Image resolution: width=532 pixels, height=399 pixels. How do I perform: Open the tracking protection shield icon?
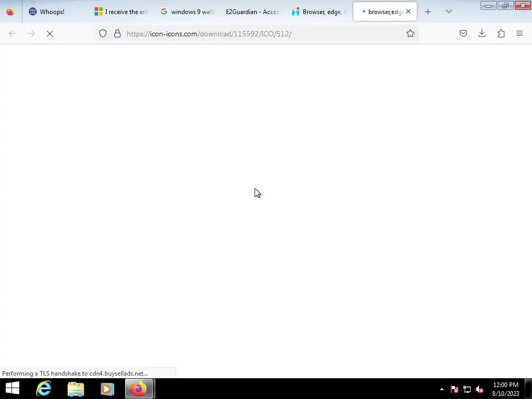pyautogui.click(x=103, y=34)
